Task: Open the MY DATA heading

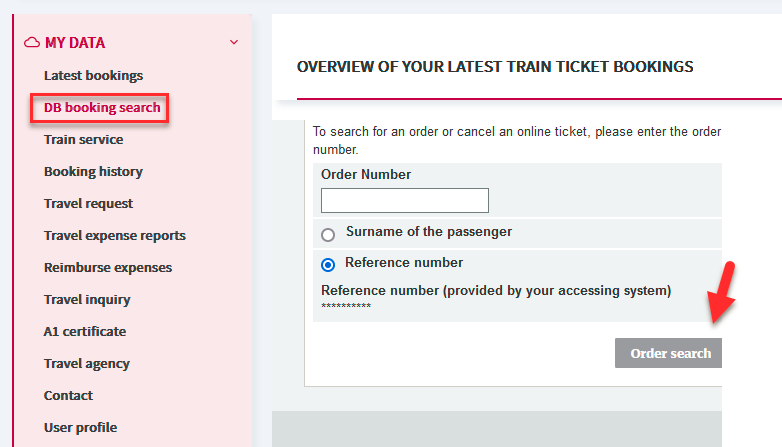Action: tap(75, 43)
